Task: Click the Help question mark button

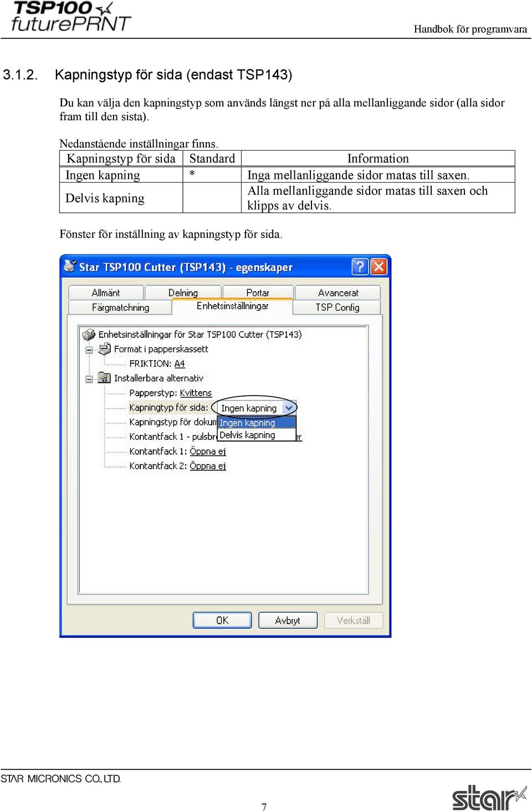Action: [360, 267]
